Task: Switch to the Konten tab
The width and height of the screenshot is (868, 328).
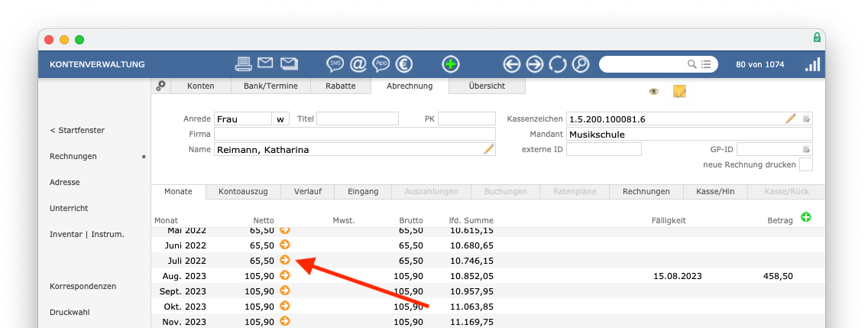Action: [x=200, y=86]
